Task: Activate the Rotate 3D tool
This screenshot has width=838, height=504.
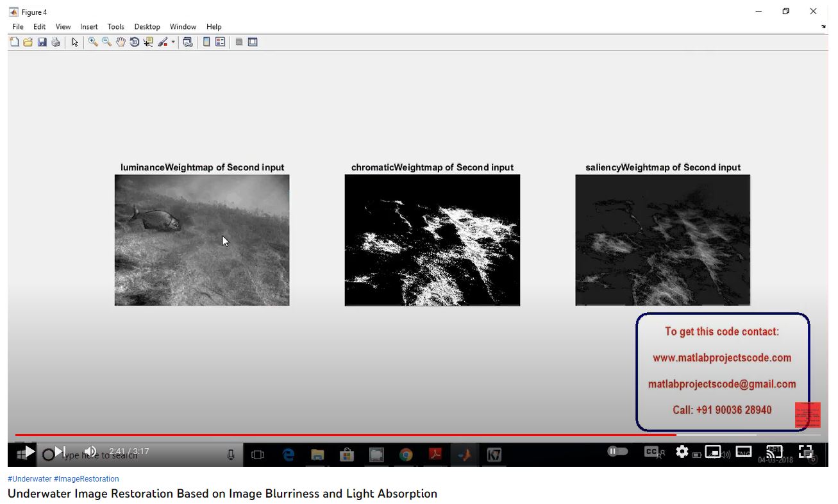Action: pyautogui.click(x=135, y=42)
